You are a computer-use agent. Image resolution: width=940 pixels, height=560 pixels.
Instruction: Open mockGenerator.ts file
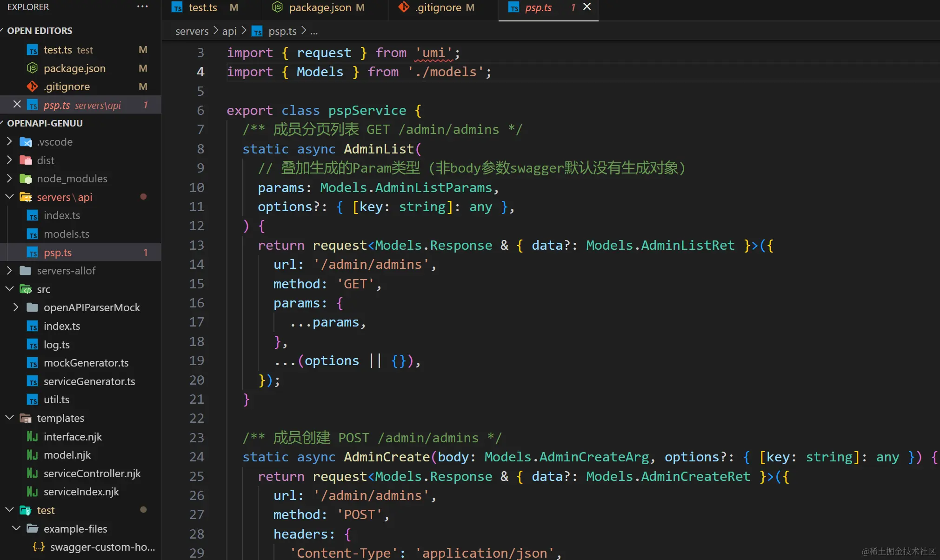pyautogui.click(x=80, y=362)
